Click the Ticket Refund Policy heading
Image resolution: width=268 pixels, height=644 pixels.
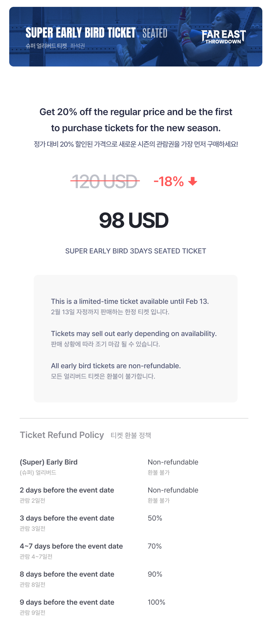coord(62,435)
